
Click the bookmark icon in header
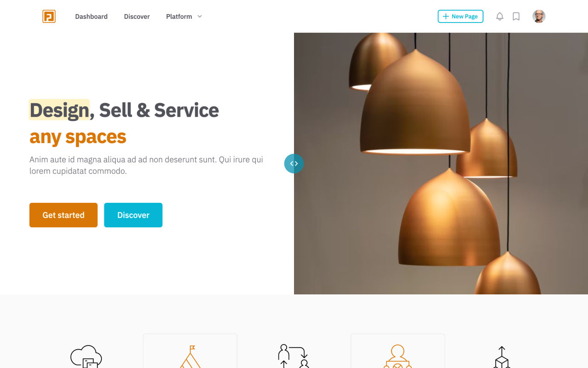[x=516, y=17]
